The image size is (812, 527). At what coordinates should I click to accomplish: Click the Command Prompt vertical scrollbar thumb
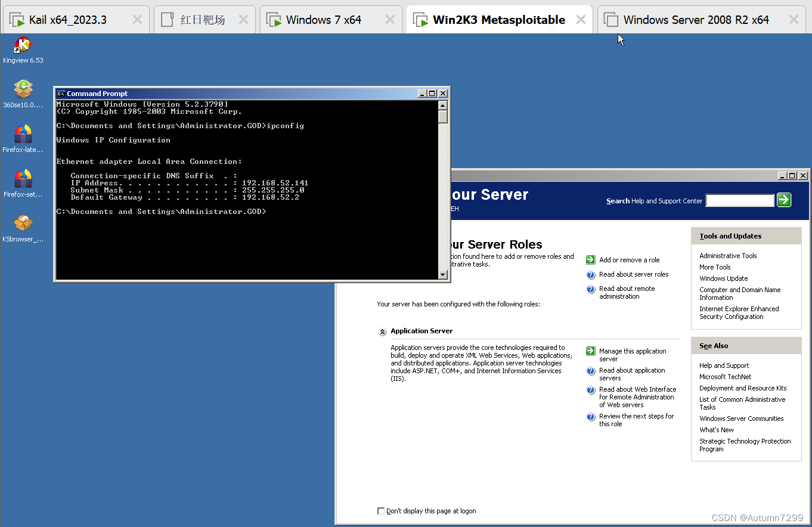[x=442, y=116]
